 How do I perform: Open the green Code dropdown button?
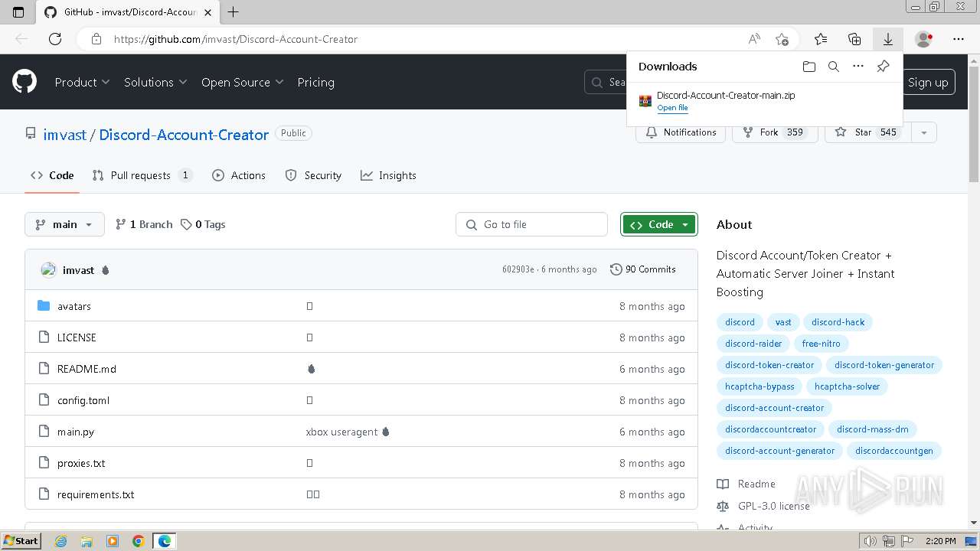659,224
